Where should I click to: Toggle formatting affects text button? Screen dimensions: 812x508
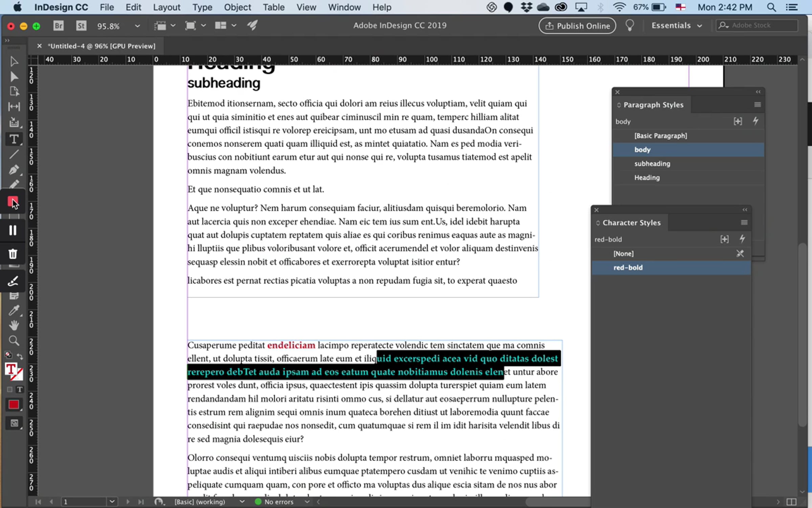[20, 389]
